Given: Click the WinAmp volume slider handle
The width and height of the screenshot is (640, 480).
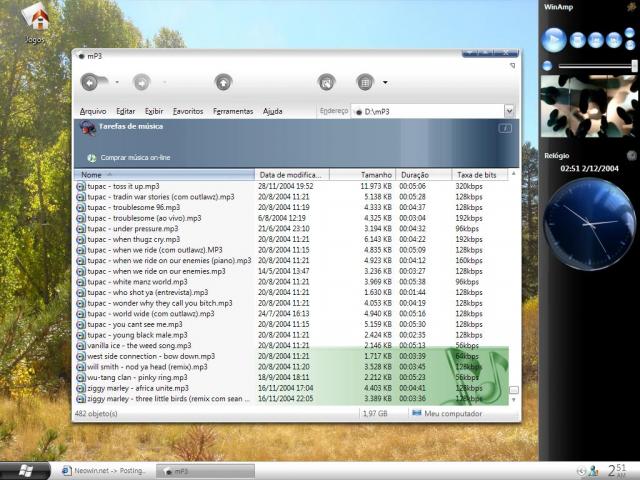Looking at the screenshot, I should (x=634, y=66).
